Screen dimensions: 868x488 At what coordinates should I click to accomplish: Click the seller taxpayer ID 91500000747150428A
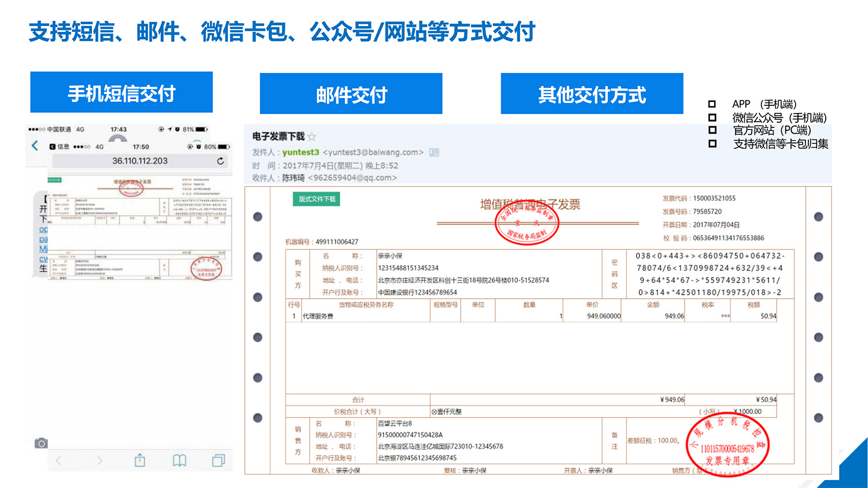click(x=410, y=435)
